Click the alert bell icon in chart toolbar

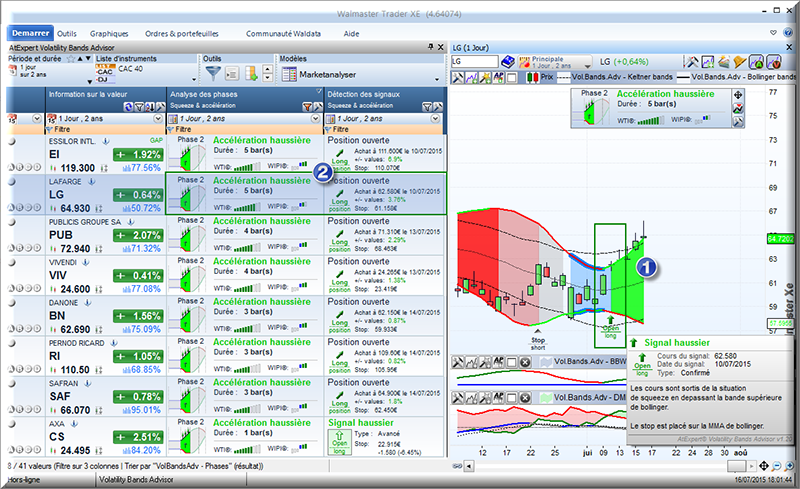pos(740,62)
